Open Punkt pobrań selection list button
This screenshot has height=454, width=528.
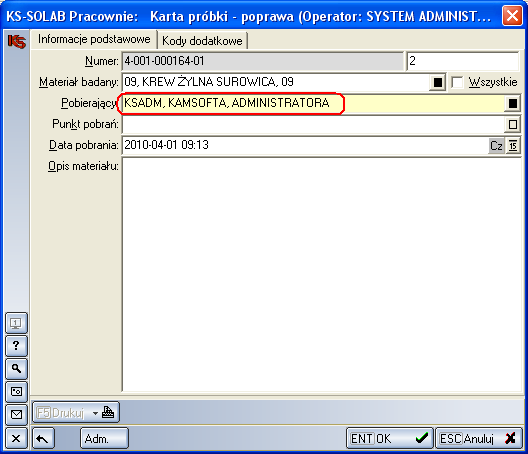tap(513, 125)
